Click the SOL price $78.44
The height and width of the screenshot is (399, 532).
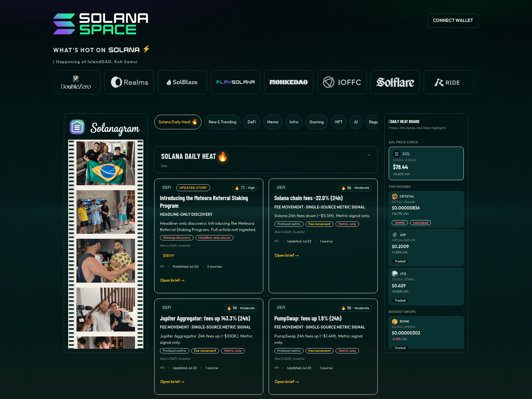pos(400,167)
